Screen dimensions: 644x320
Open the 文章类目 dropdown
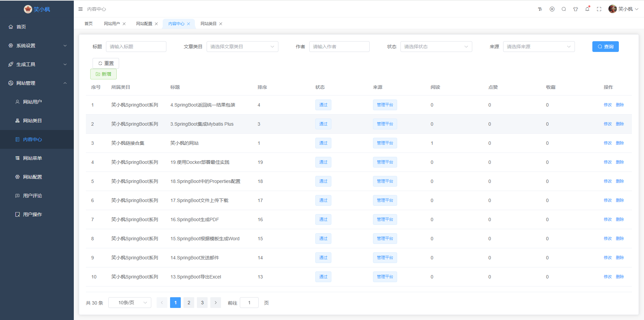243,47
